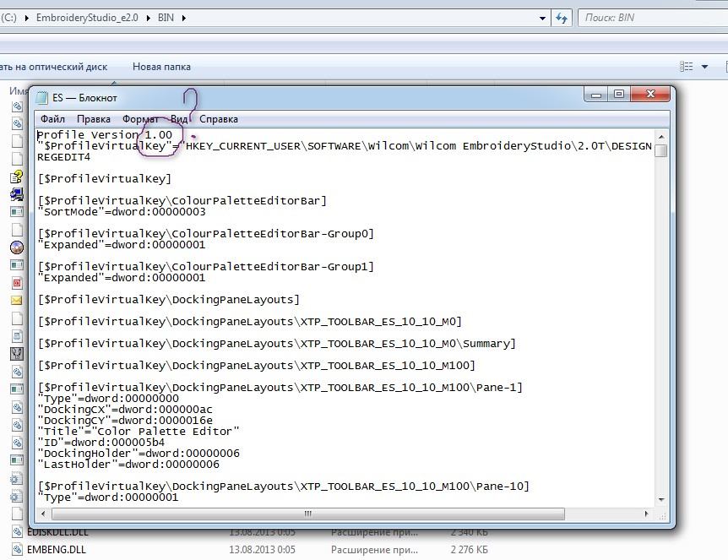Close the ES Notepad window
Image resolution: width=728 pixels, height=560 pixels.
(650, 95)
